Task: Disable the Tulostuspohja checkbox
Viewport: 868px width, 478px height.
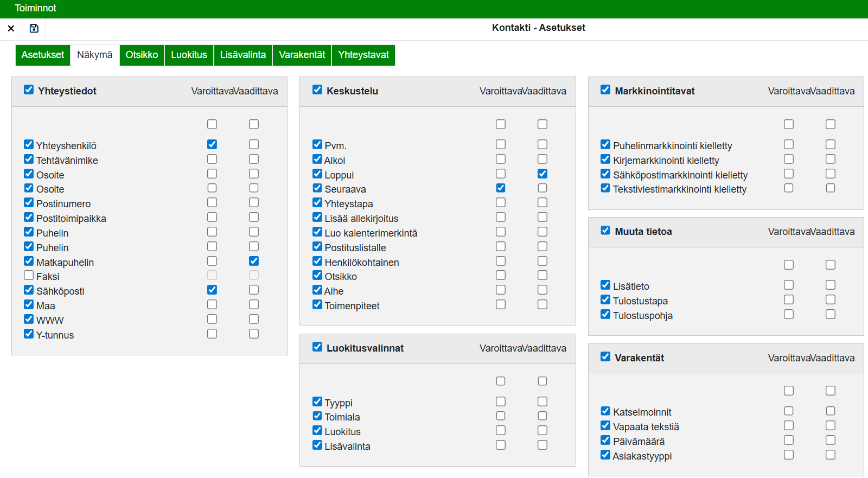Action: tap(605, 314)
